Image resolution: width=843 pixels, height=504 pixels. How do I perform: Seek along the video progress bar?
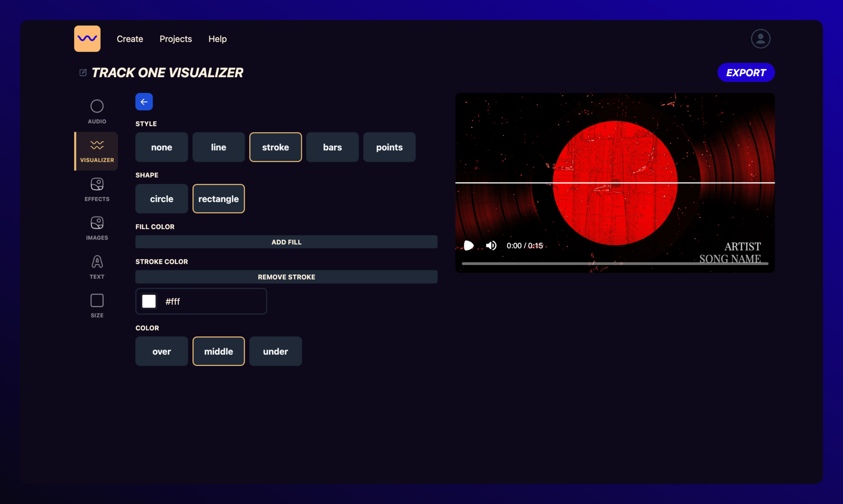click(x=615, y=264)
